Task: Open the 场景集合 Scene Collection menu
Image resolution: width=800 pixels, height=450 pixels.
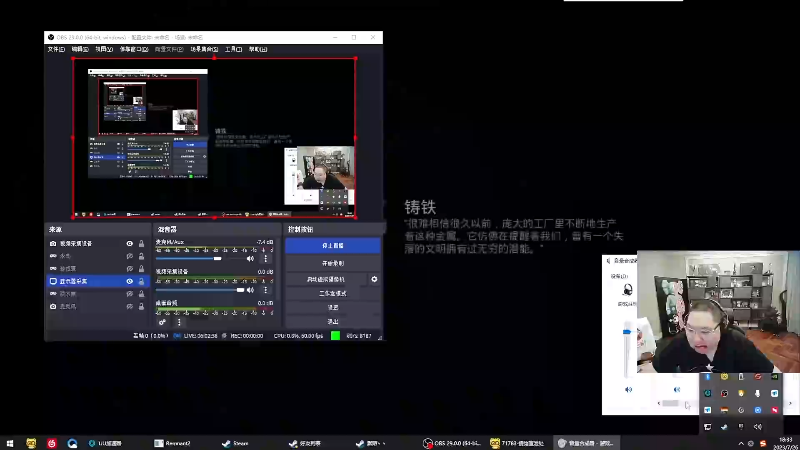Action: pyautogui.click(x=204, y=49)
